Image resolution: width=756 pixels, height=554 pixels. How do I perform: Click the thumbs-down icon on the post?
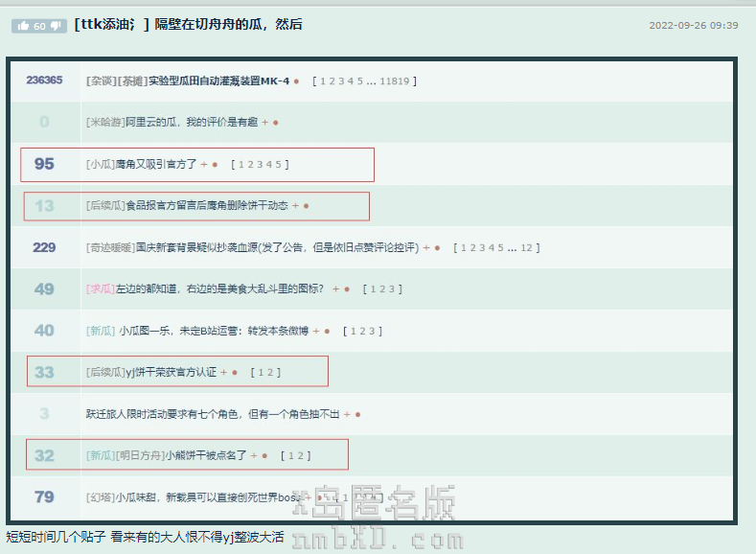(57, 26)
